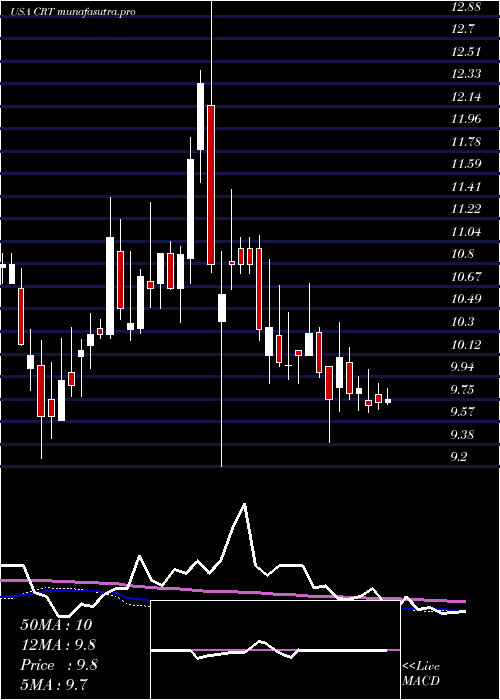Click the '50MA : 10' indicator value
This screenshot has height=700, width=500.
pos(56,625)
